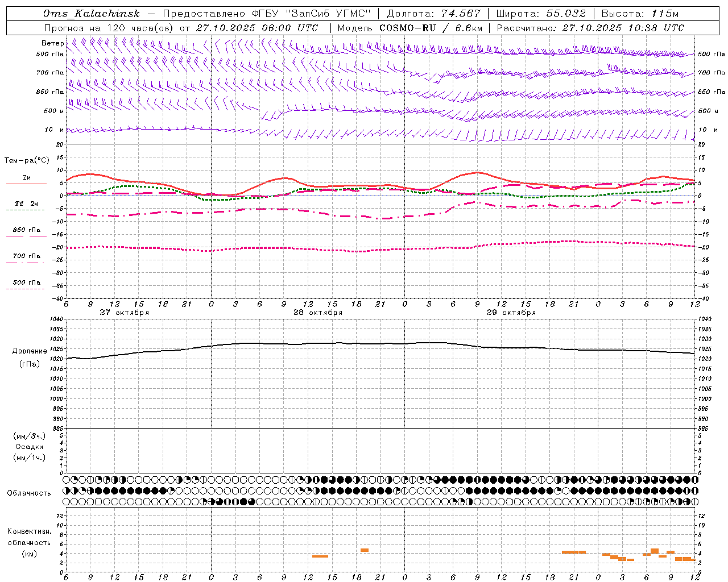Click the '29 октября' date label
The image size is (728, 582).
pyautogui.click(x=511, y=313)
